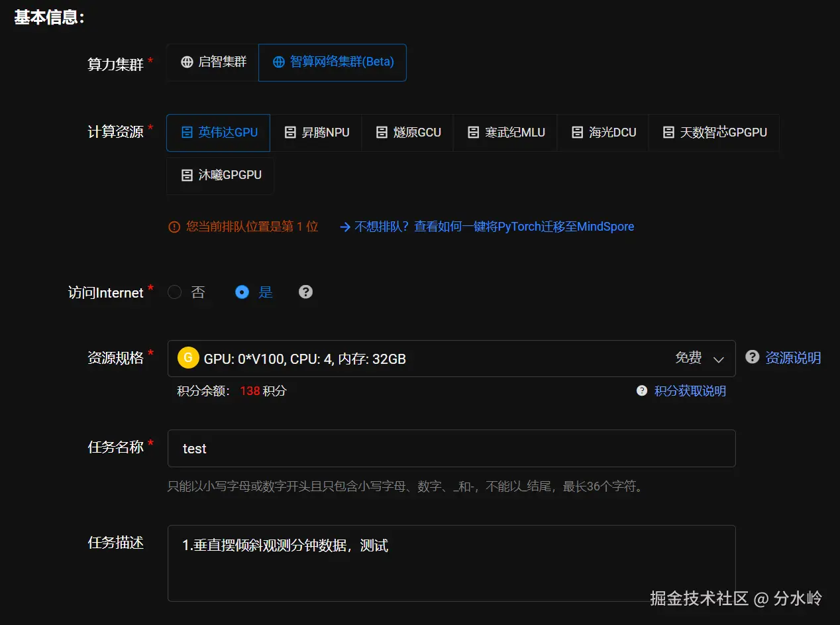This screenshot has height=625, width=840.
Task: Click the question mark beside Internet access option
Action: 305,292
